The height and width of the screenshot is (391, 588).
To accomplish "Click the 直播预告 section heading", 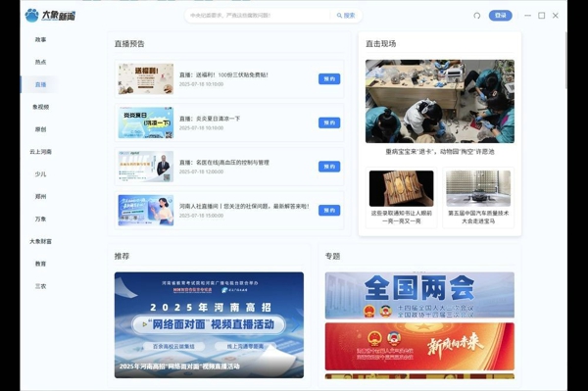I will (x=129, y=44).
